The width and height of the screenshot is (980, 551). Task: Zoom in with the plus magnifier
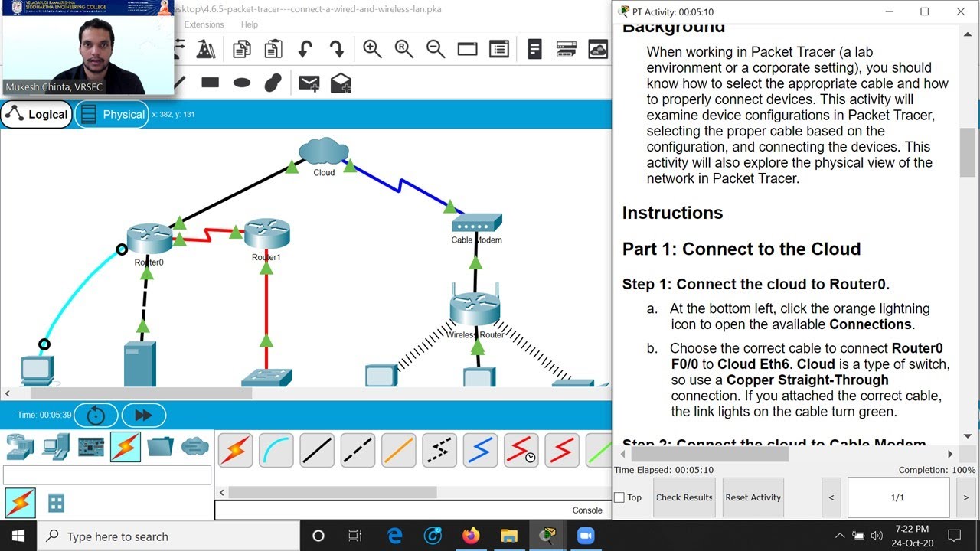[x=372, y=50]
